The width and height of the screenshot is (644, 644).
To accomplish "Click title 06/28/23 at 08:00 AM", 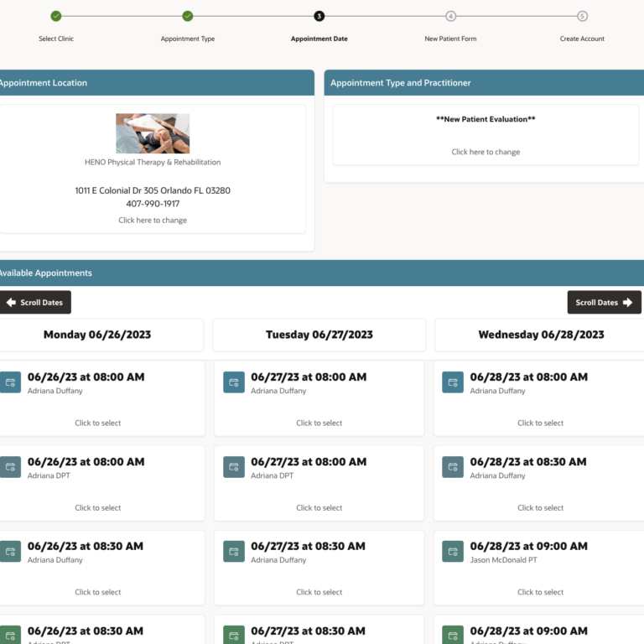I will tap(528, 377).
